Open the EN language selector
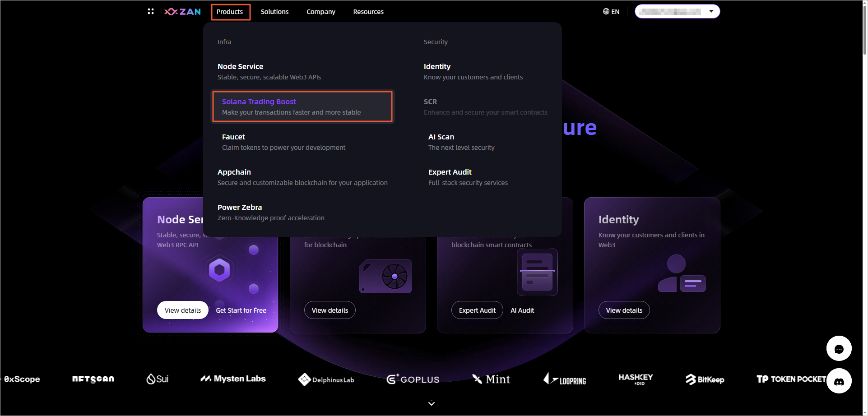868x416 pixels. 611,12
